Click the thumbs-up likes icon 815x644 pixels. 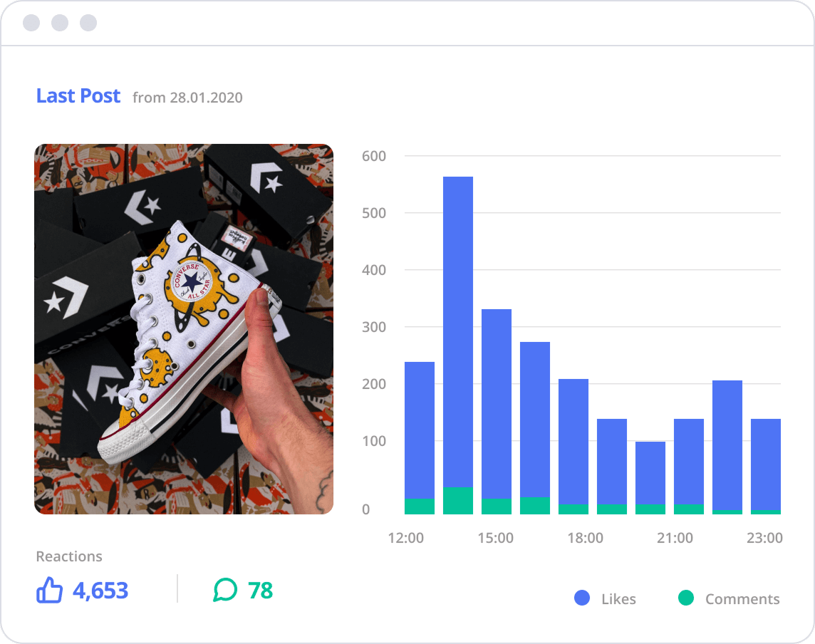(x=49, y=591)
